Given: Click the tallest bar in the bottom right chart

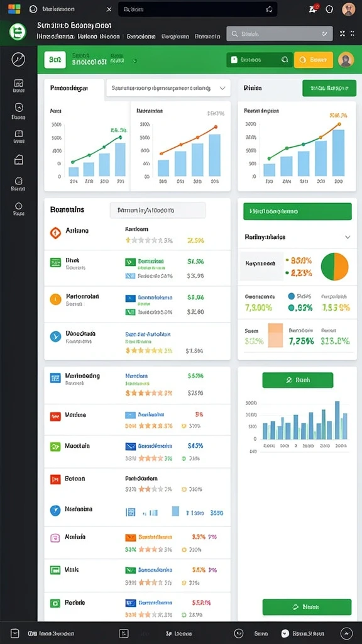Looking at the screenshot, I should [x=337, y=420].
